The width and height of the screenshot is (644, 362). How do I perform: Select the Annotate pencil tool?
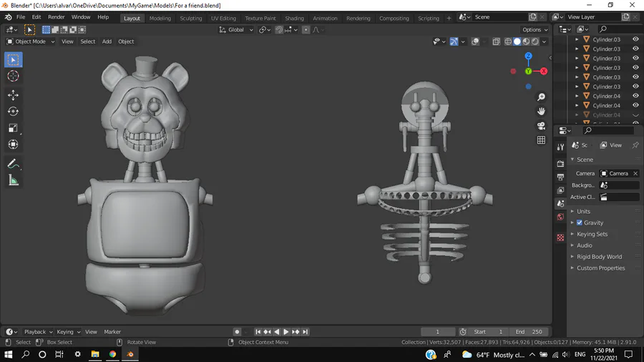coord(13,164)
